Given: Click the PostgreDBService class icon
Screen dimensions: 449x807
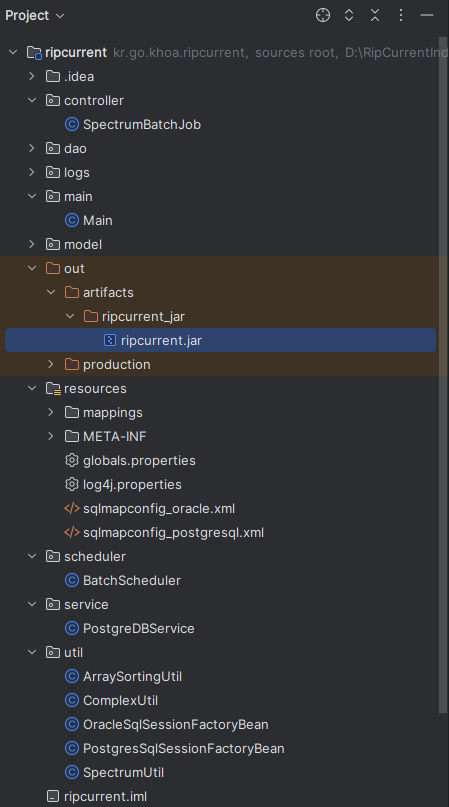Looking at the screenshot, I should pos(72,628).
